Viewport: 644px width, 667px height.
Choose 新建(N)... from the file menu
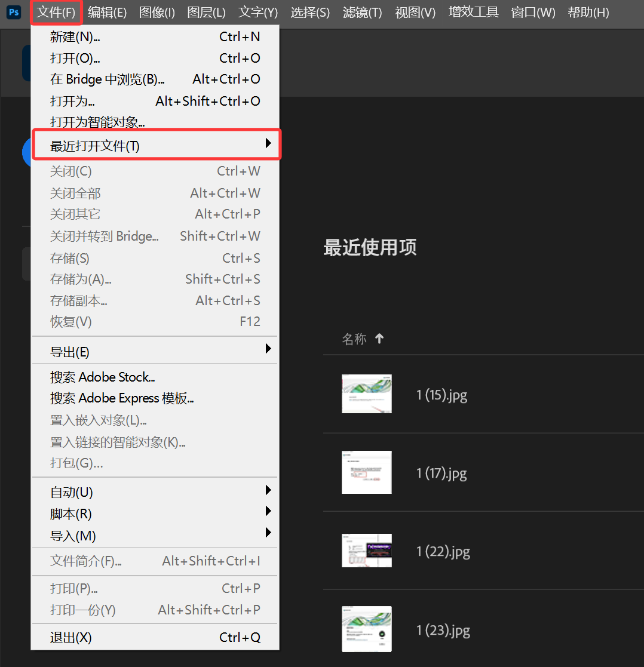pos(155,37)
